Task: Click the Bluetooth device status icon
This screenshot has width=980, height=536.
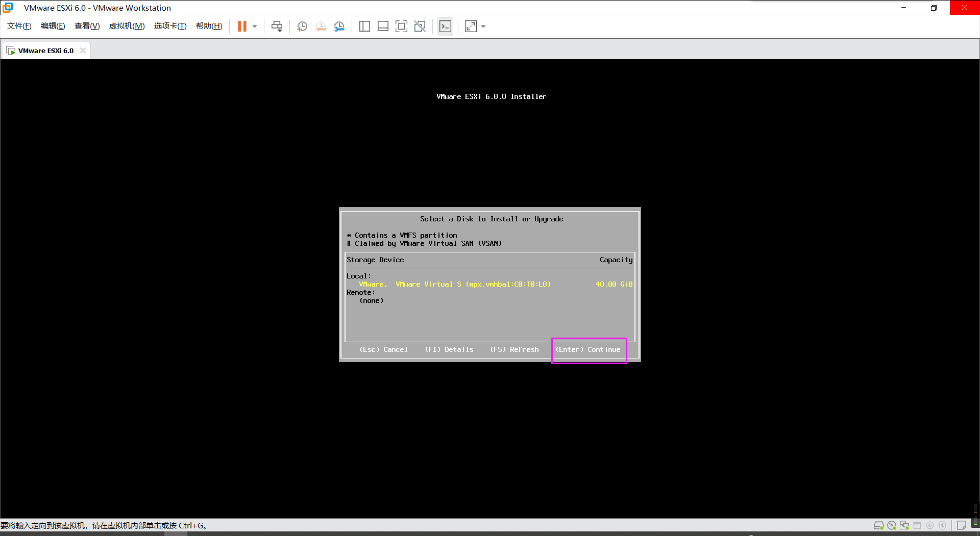Action: pos(943,525)
